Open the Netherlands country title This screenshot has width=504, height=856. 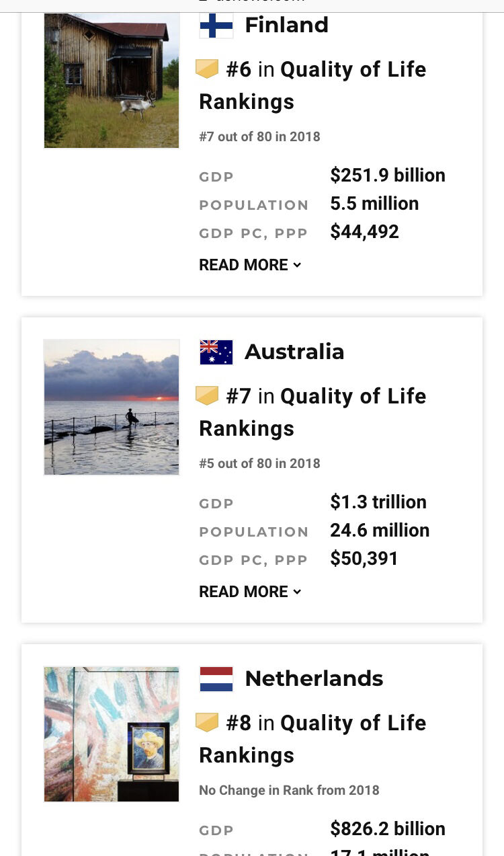coord(314,679)
